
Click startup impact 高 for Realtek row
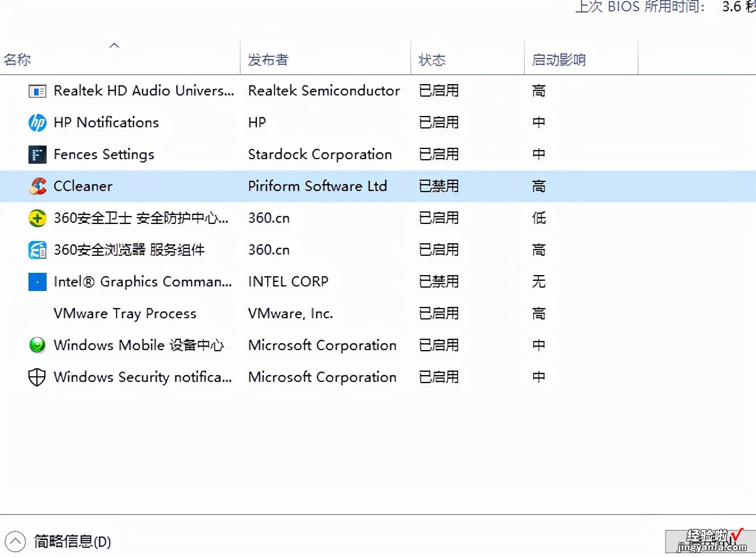click(539, 91)
